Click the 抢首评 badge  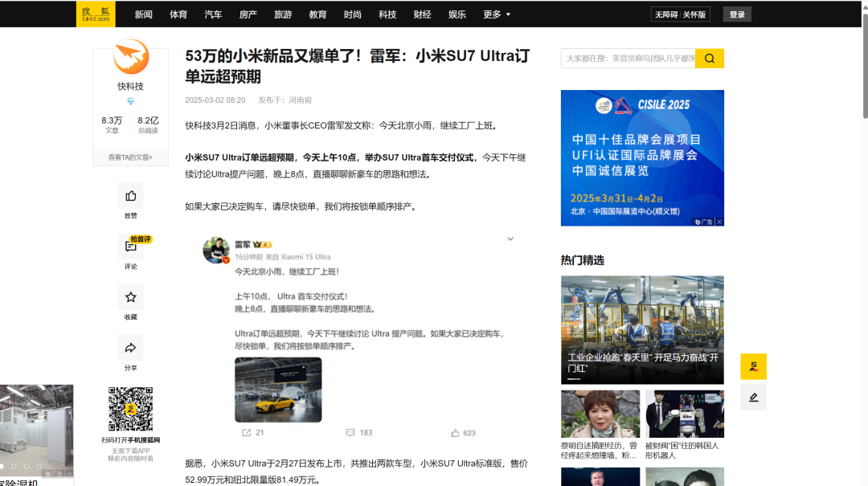point(141,239)
